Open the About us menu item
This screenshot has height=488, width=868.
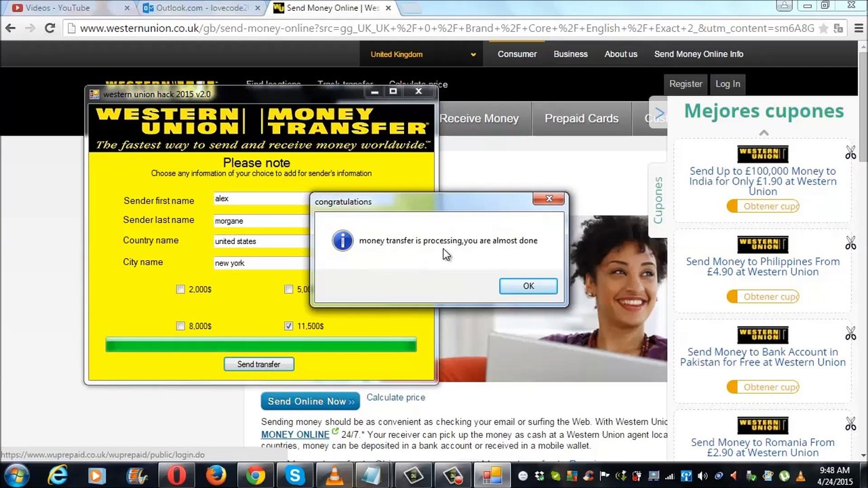[620, 54]
